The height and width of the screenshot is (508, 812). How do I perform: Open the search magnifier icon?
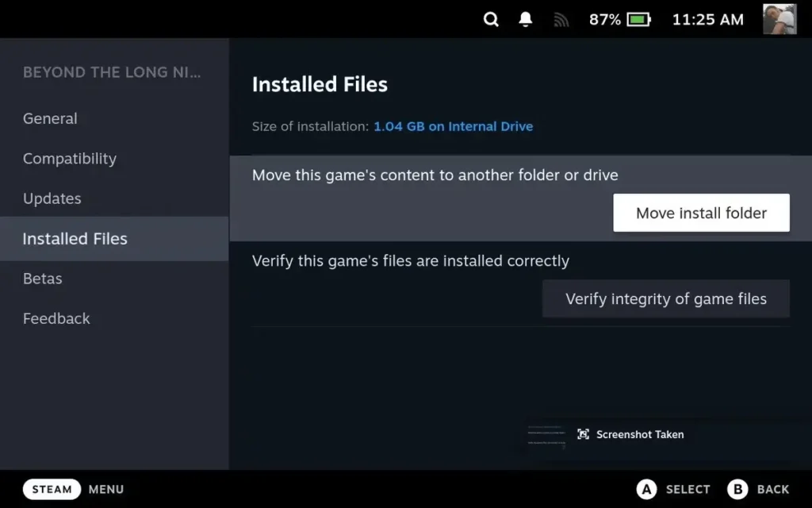click(x=491, y=19)
